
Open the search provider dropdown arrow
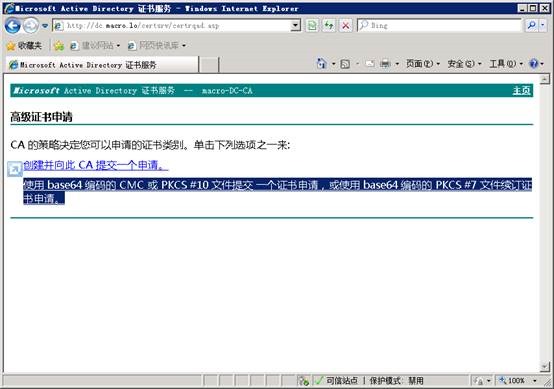pyautogui.click(x=543, y=25)
